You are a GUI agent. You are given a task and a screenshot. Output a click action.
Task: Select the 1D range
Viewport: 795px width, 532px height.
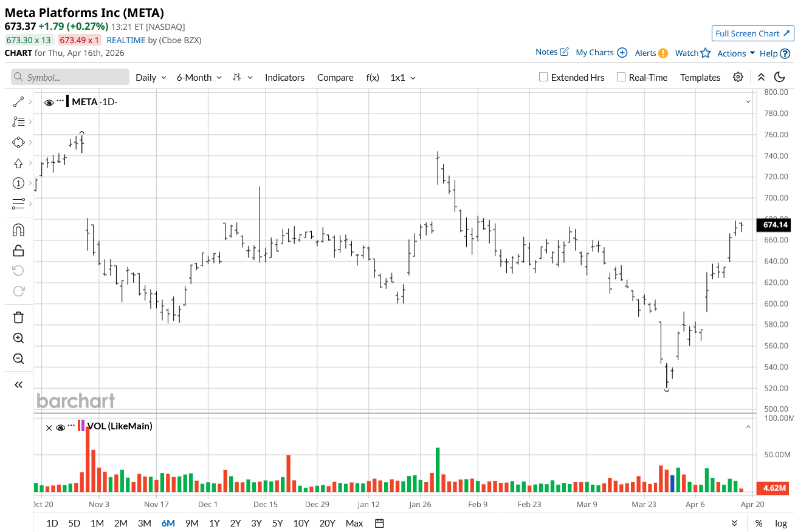click(52, 523)
